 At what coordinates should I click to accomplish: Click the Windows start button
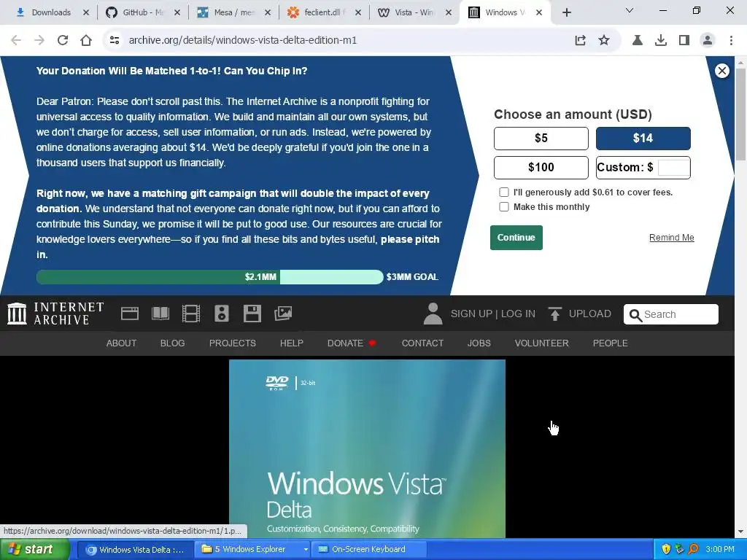pyautogui.click(x=34, y=550)
